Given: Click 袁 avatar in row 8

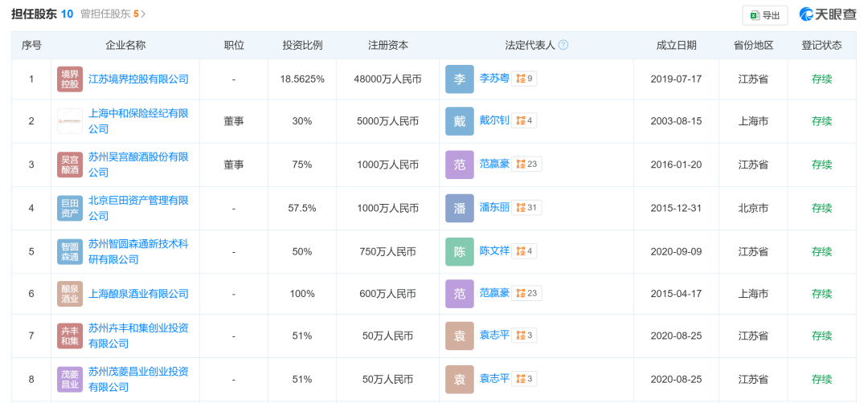Looking at the screenshot, I should tap(460, 379).
